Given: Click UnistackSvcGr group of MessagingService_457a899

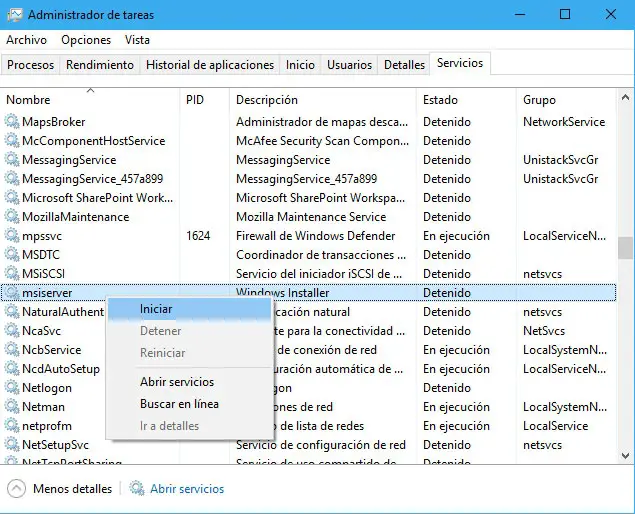Looking at the screenshot, I should point(560,179).
